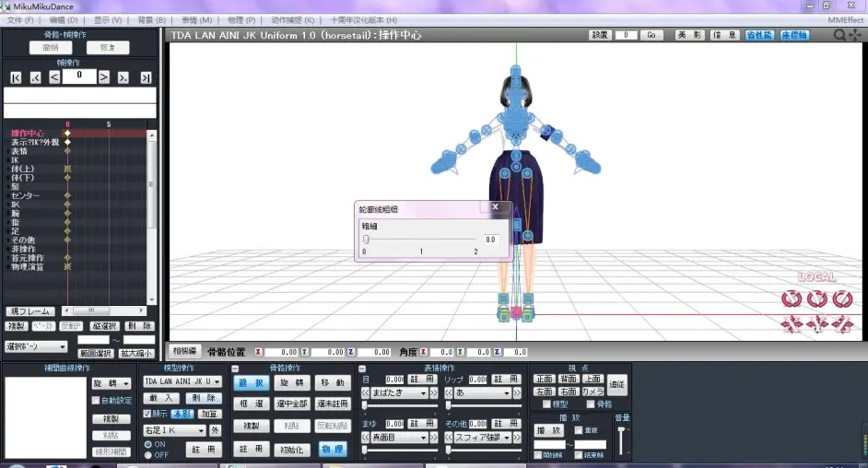
Task: Go to next まゆ morph (>> button)
Action: coord(433,437)
